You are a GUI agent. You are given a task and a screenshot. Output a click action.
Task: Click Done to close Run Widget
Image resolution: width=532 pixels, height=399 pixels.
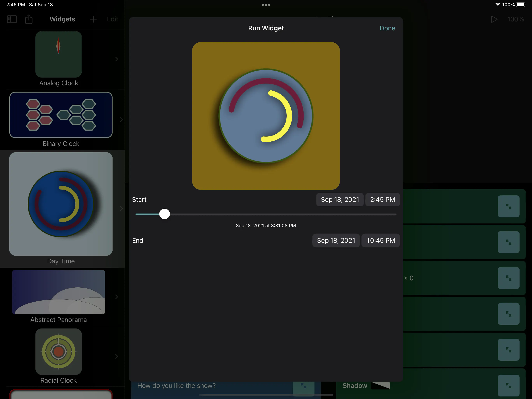pos(387,28)
